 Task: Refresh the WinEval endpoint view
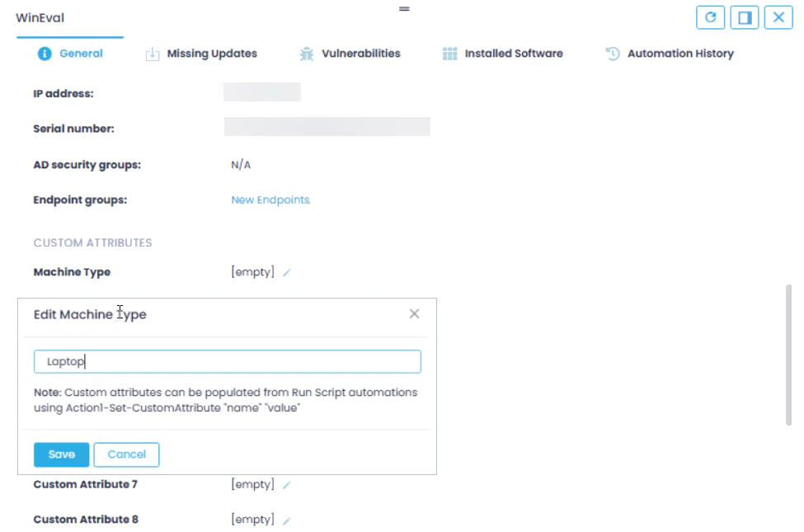click(x=710, y=17)
